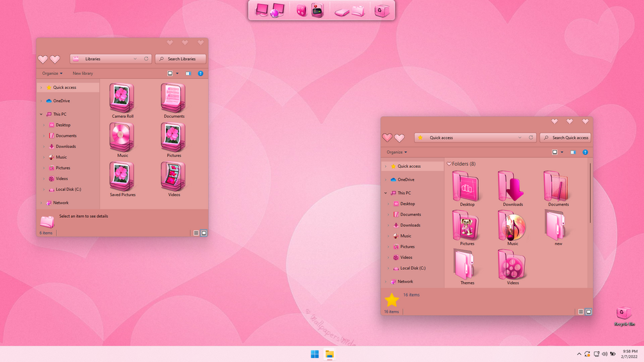Click the Search Quick access field

tap(565, 138)
